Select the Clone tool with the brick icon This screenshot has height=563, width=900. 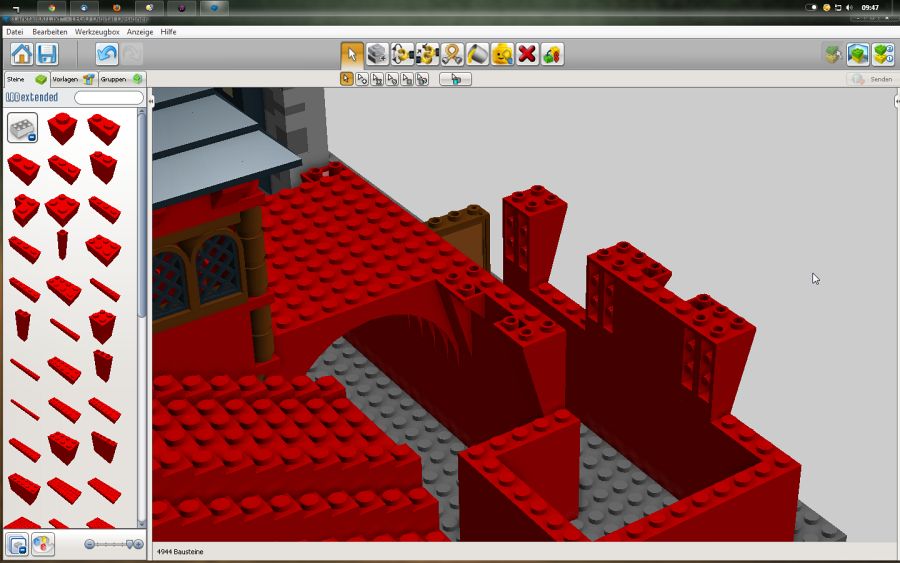[x=377, y=54]
